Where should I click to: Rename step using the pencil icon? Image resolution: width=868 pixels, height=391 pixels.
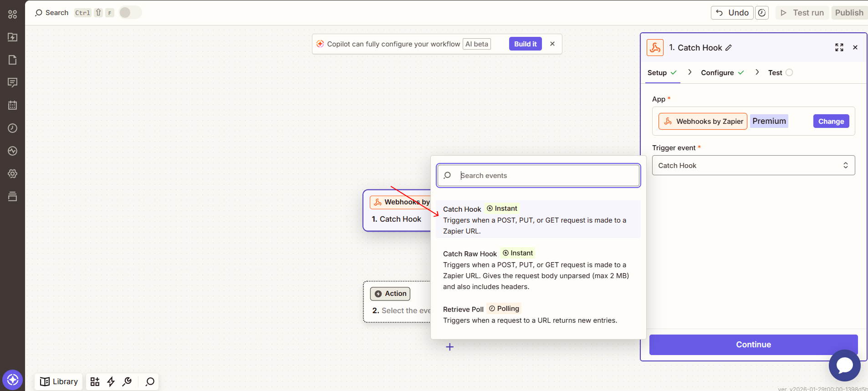click(729, 48)
